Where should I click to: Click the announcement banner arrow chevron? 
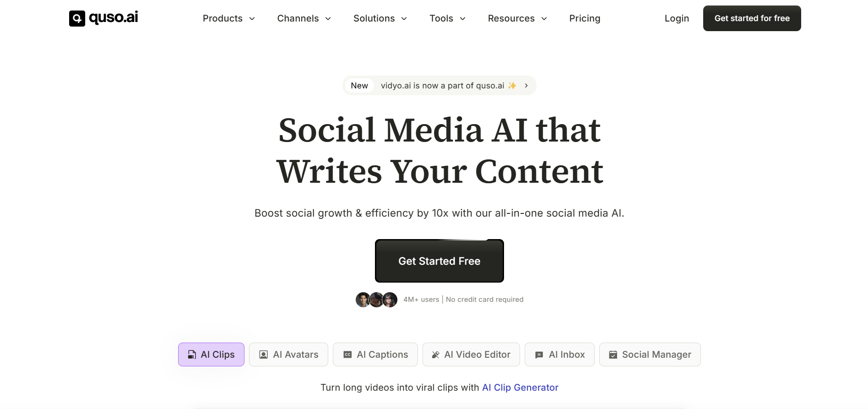pyautogui.click(x=526, y=86)
